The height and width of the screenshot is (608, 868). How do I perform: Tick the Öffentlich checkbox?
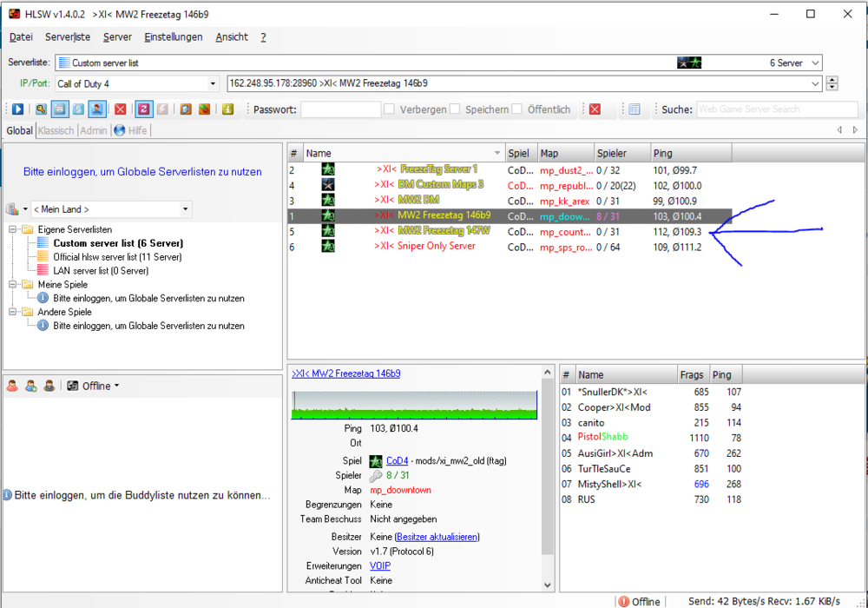coord(517,109)
